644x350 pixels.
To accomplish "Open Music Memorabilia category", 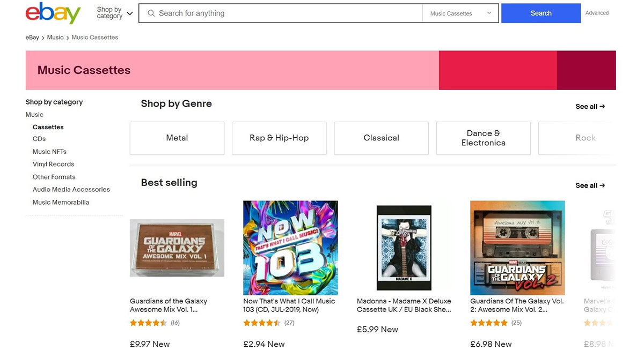I will click(61, 203).
